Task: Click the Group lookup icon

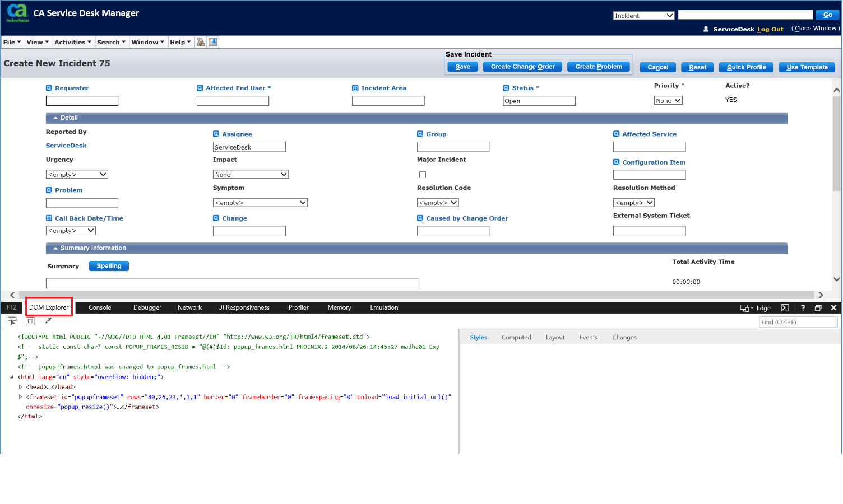Action: tap(420, 134)
